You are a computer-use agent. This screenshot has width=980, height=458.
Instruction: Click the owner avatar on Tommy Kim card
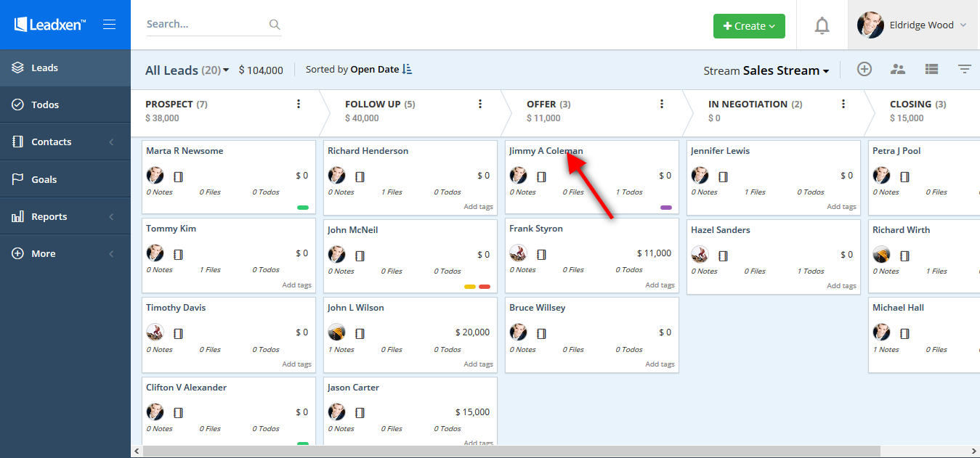[155, 253]
